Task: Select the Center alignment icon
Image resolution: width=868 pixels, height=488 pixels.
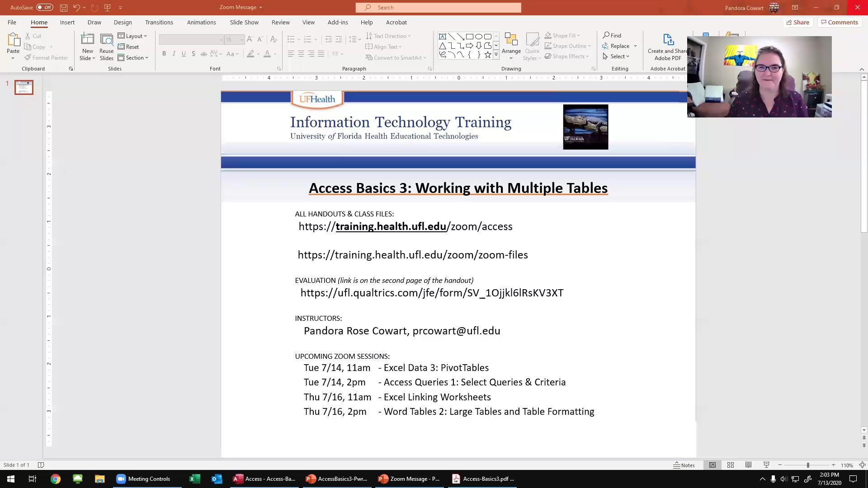Action: point(301,53)
